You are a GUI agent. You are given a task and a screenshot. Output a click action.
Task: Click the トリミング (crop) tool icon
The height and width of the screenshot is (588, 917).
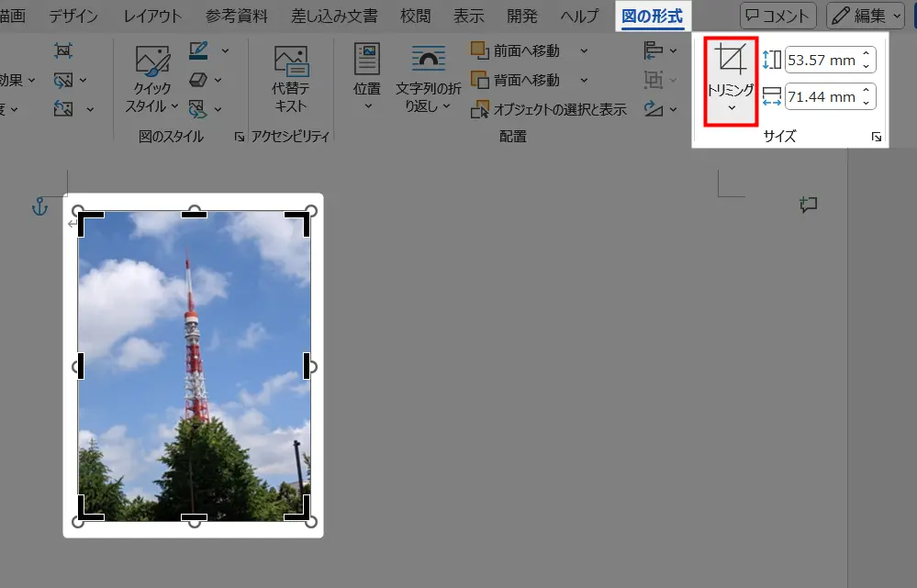coord(730,60)
